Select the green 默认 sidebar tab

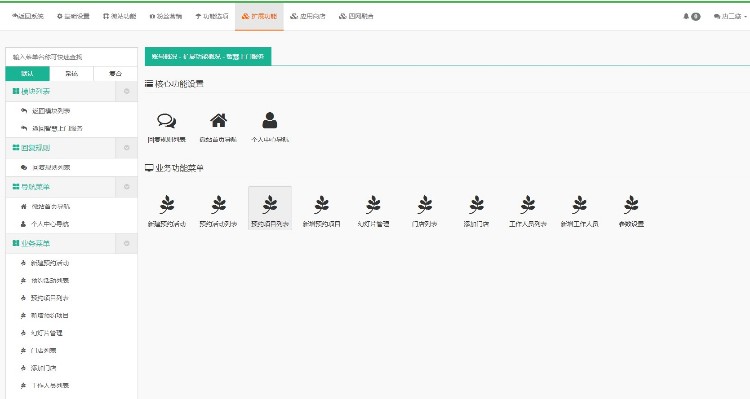tap(27, 74)
